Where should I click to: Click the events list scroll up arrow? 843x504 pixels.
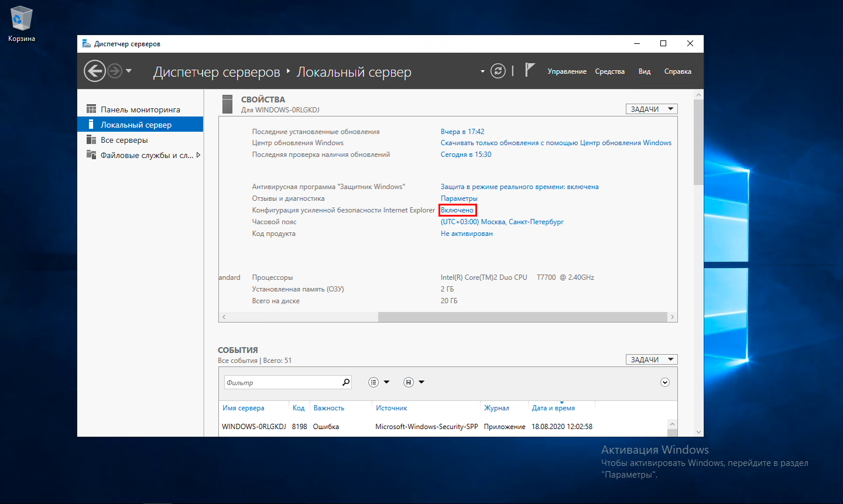[672, 424]
